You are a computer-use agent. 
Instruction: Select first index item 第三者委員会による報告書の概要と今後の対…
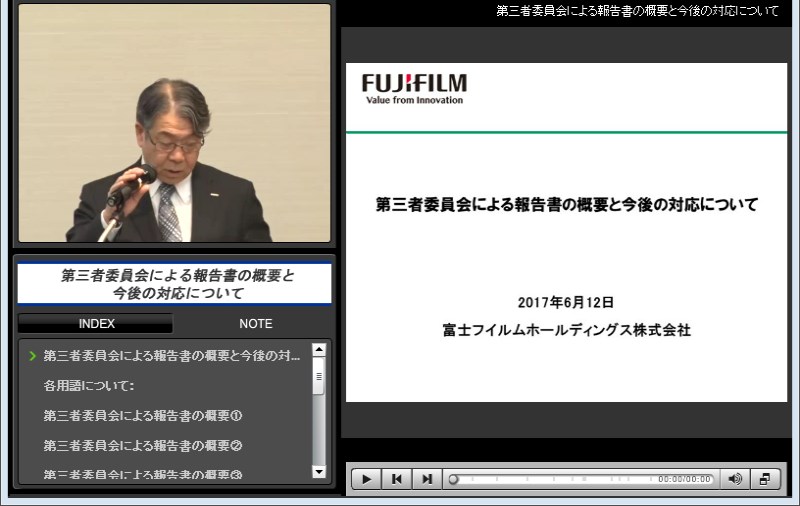pos(171,356)
